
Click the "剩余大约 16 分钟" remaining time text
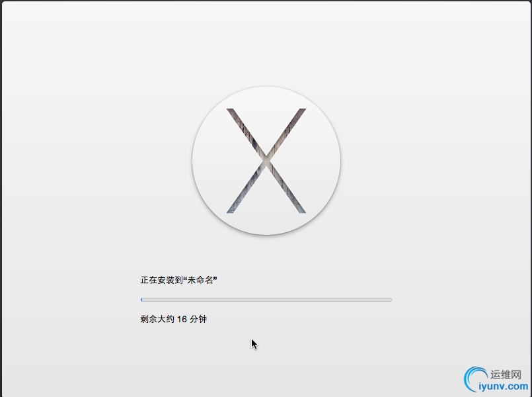click(174, 319)
